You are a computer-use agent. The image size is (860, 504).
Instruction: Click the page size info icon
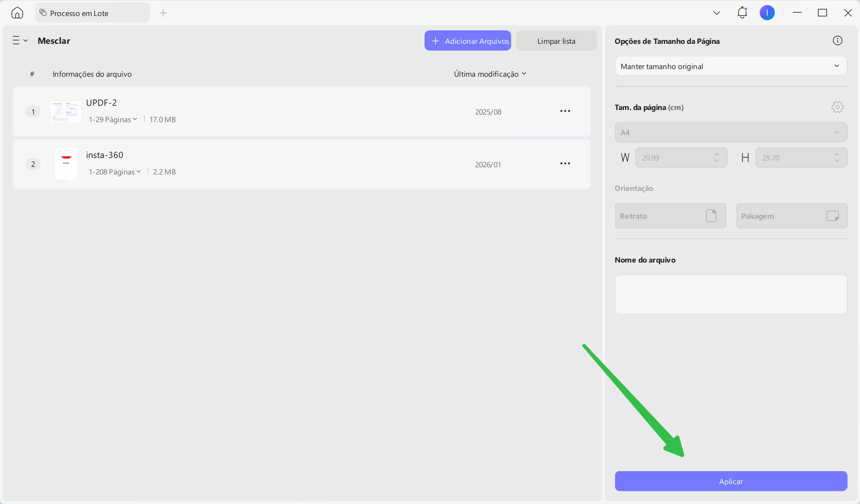coord(837,40)
